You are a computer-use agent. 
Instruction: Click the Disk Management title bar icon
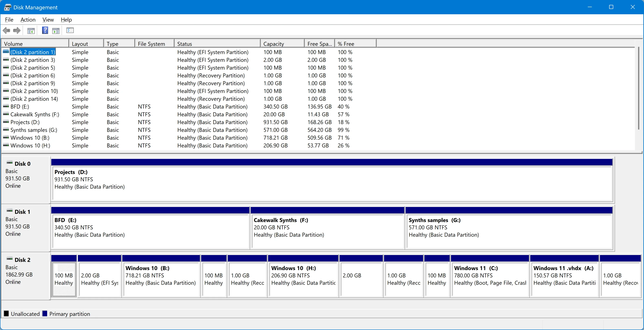tap(8, 7)
